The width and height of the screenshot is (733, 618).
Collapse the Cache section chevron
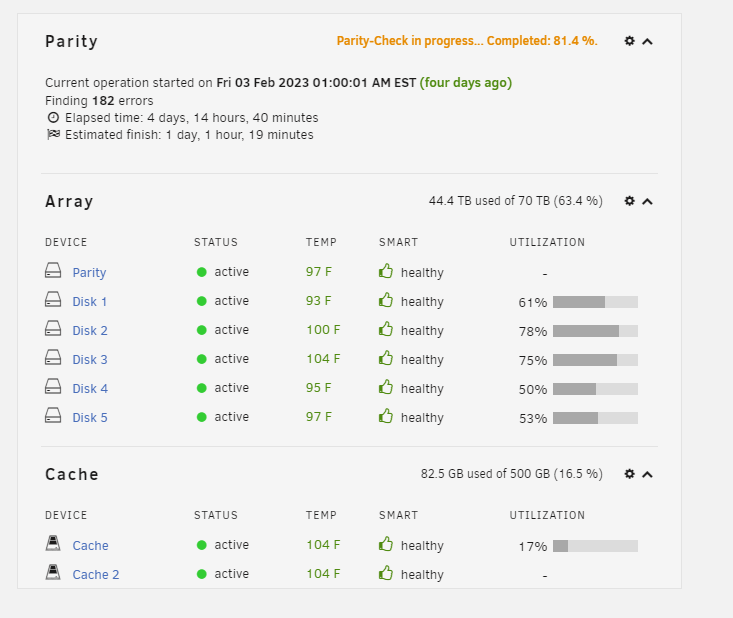point(647,474)
